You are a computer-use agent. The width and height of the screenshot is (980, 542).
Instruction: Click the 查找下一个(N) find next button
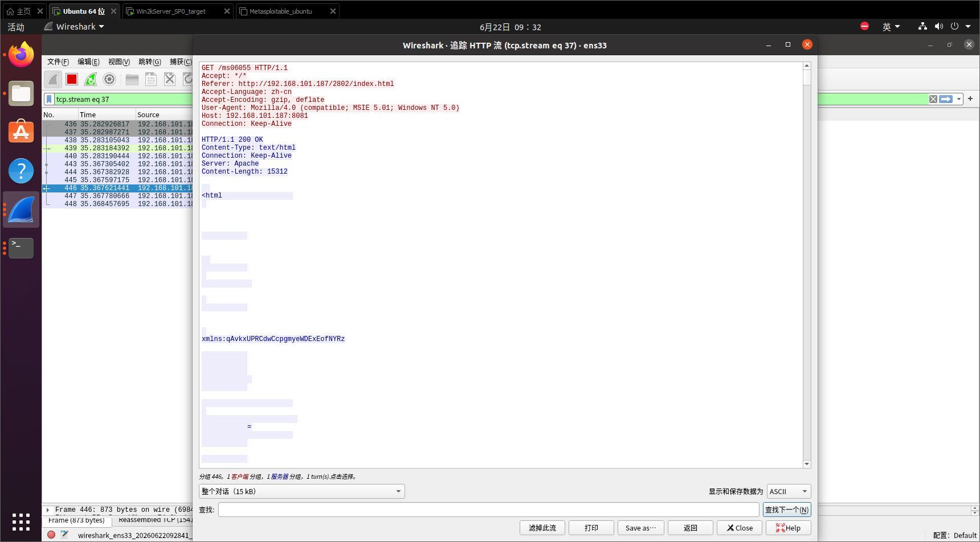(787, 510)
